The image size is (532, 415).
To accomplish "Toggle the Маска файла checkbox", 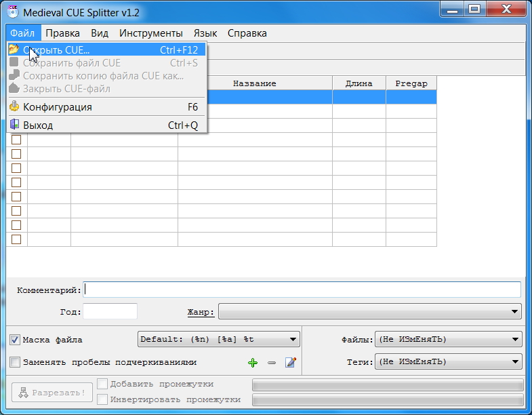I will click(x=15, y=340).
